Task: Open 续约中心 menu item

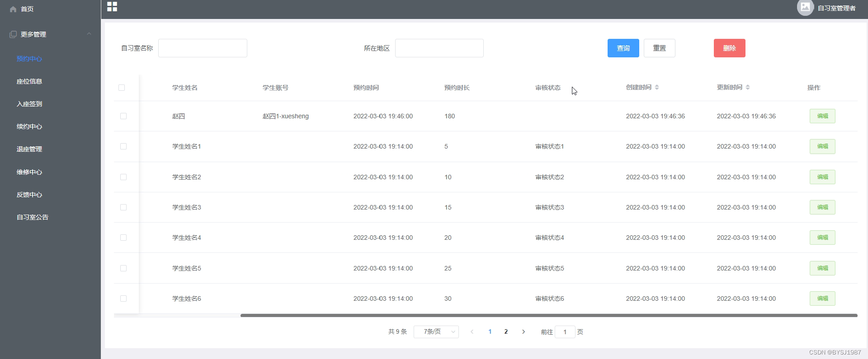Action: pos(29,126)
